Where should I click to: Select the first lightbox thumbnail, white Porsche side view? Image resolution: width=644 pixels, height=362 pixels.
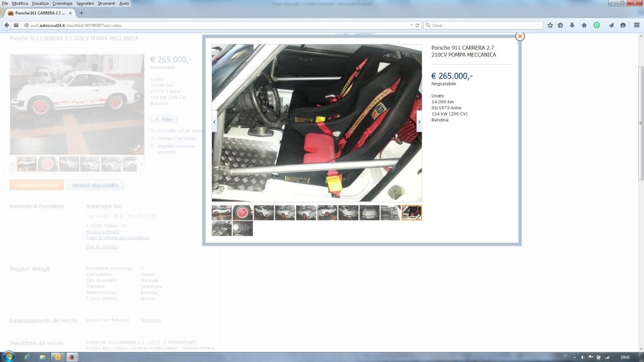pos(222,212)
